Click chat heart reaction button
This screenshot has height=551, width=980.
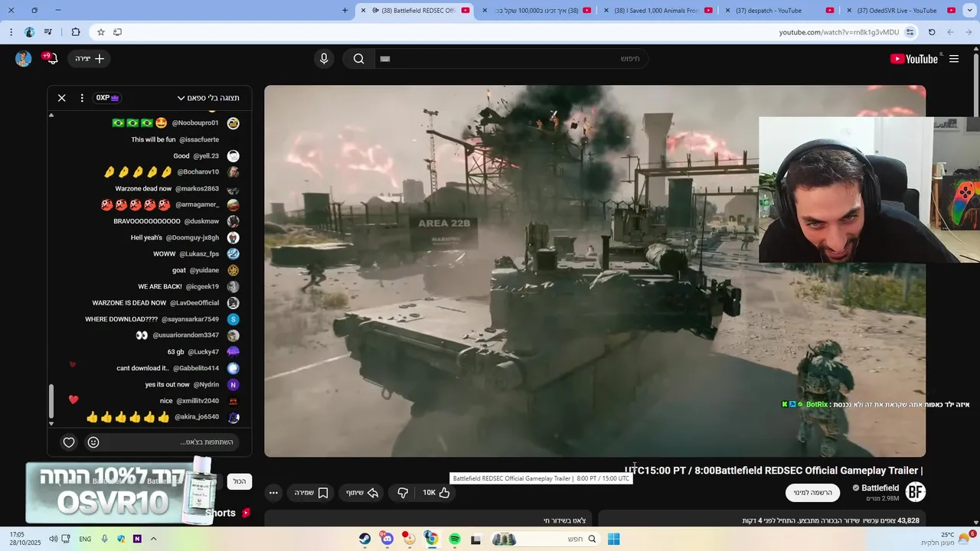(x=69, y=442)
